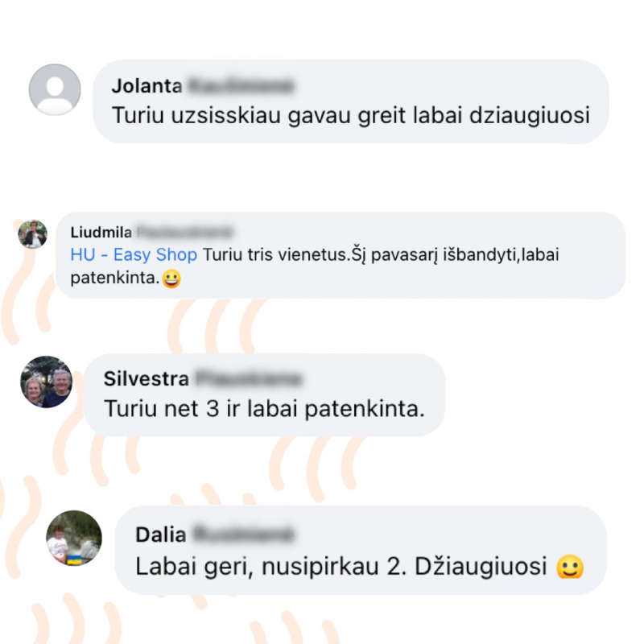This screenshot has width=644, height=644.
Task: Open the profile name 'Dalia'
Action: [160, 535]
